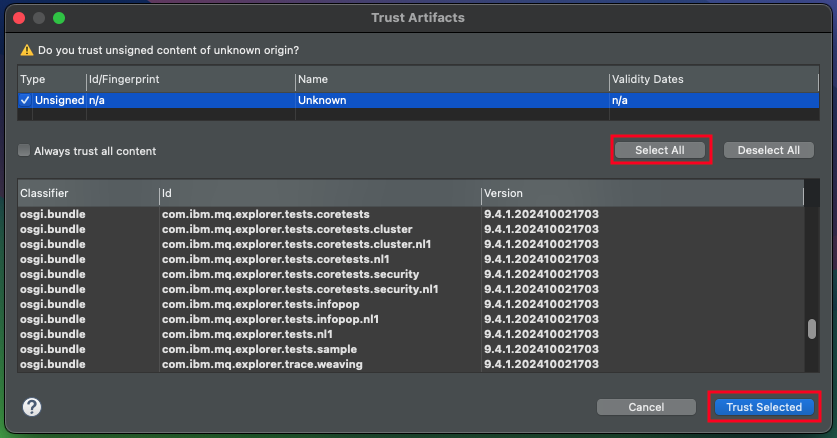
Task: Click the Id column header in artifacts list
Action: (320, 193)
